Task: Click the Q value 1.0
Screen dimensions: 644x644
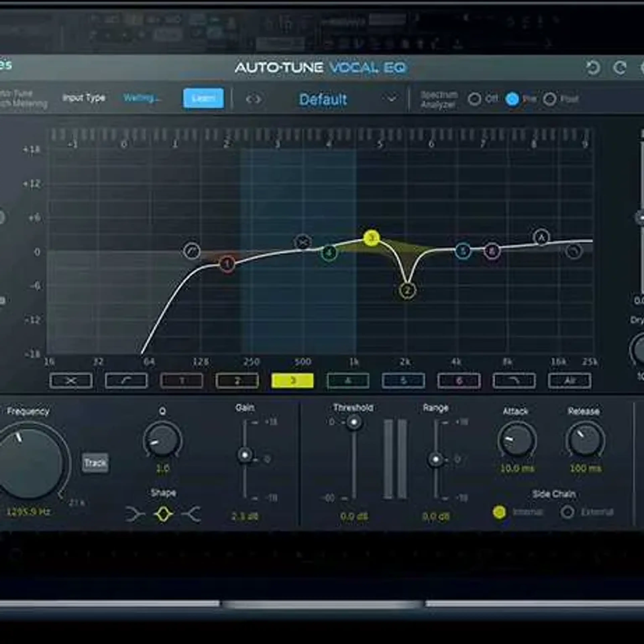Action: [x=163, y=468]
